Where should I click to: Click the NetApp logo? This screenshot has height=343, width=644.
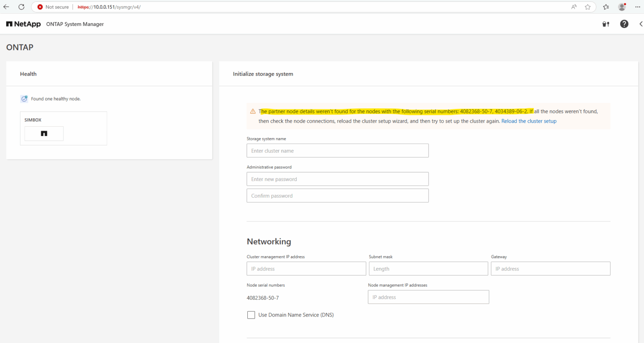(x=23, y=24)
